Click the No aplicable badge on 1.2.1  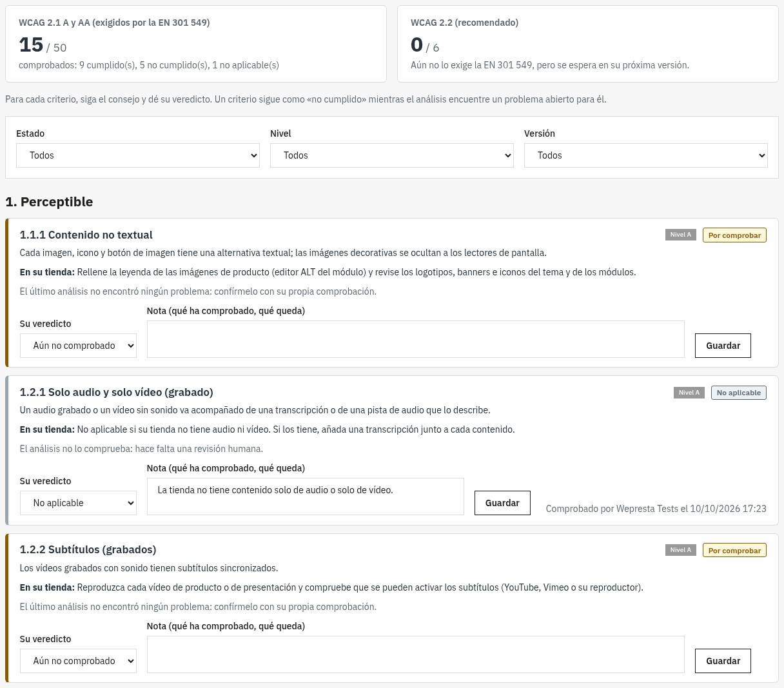pos(739,393)
